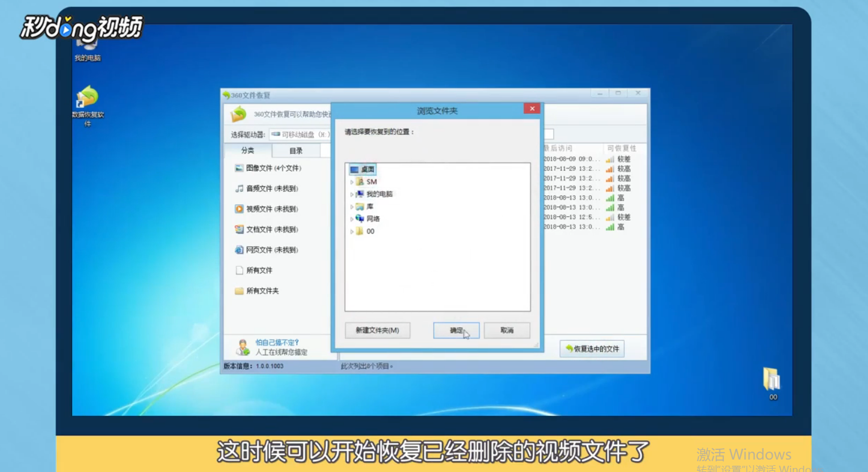Select 所有文件夹 folder icon
Image resolution: width=868 pixels, height=472 pixels.
pos(239,290)
